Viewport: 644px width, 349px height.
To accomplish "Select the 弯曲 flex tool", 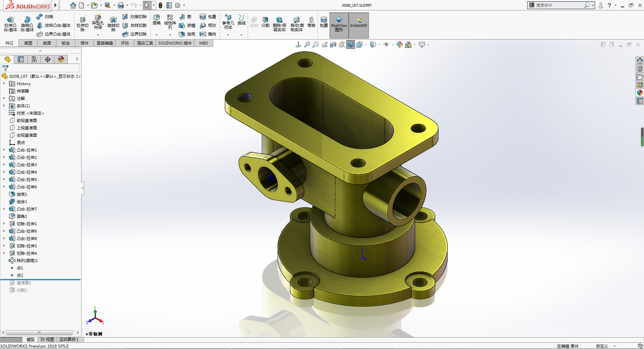I will (x=311, y=22).
